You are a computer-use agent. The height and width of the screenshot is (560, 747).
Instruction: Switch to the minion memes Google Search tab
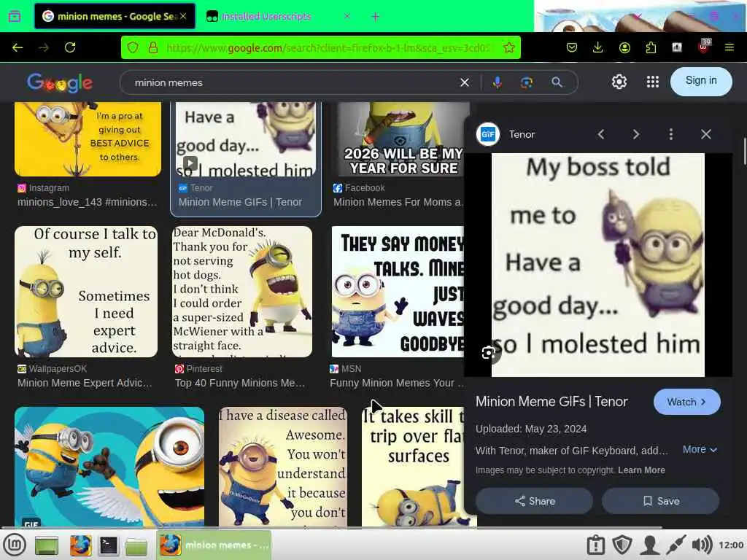pos(115,16)
